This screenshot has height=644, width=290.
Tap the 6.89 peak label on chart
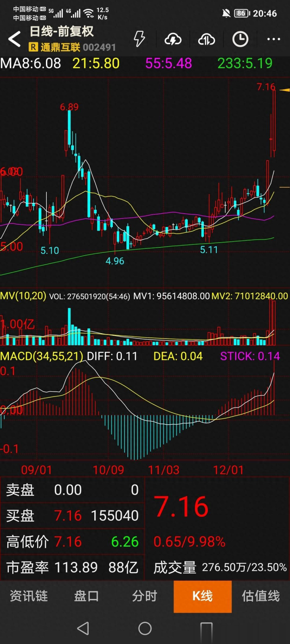point(69,107)
